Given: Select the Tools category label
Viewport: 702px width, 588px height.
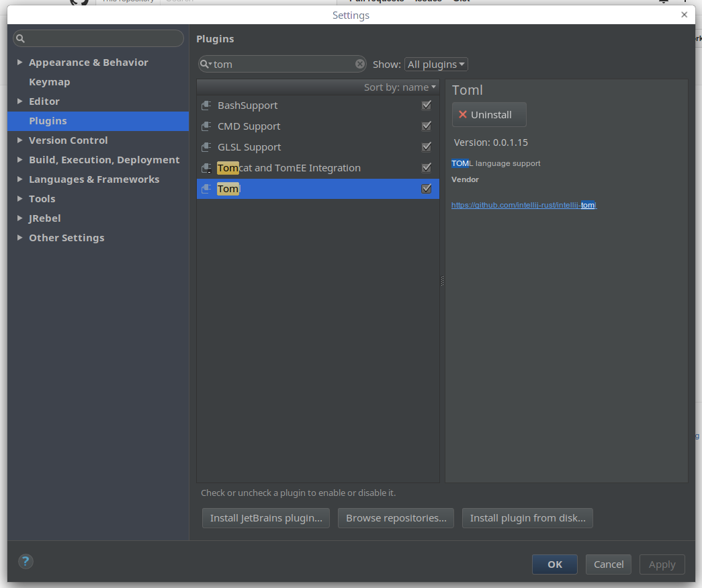Looking at the screenshot, I should tap(42, 199).
